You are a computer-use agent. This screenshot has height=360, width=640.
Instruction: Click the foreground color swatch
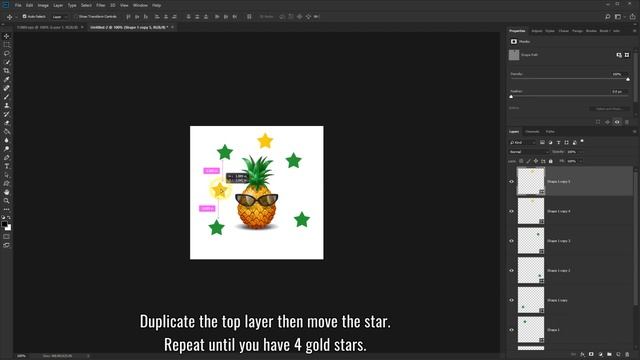(x=4, y=224)
